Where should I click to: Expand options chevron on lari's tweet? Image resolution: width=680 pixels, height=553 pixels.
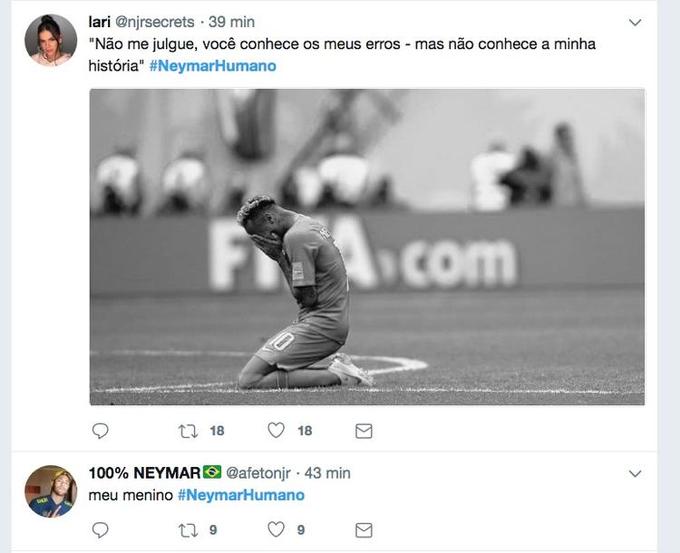coord(634,22)
